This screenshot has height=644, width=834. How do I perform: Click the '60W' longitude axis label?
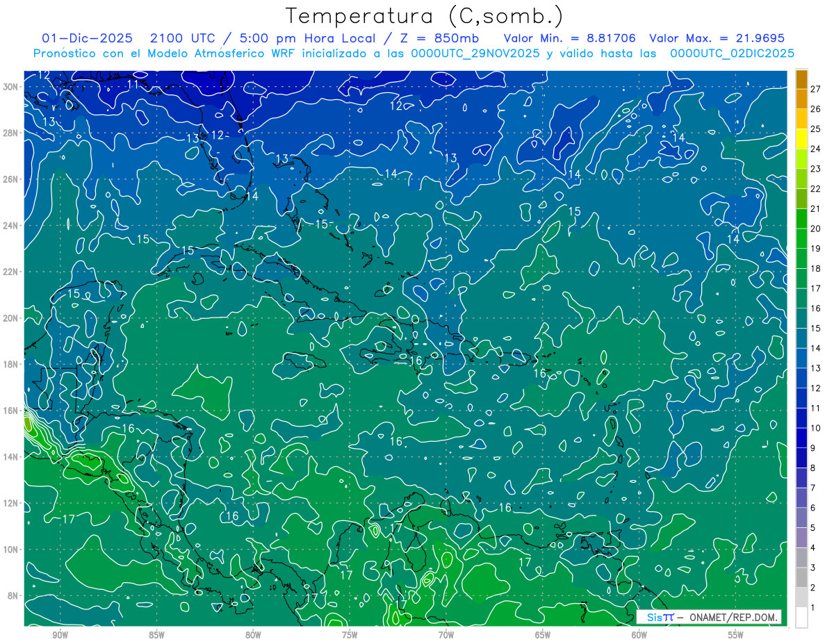point(639,635)
